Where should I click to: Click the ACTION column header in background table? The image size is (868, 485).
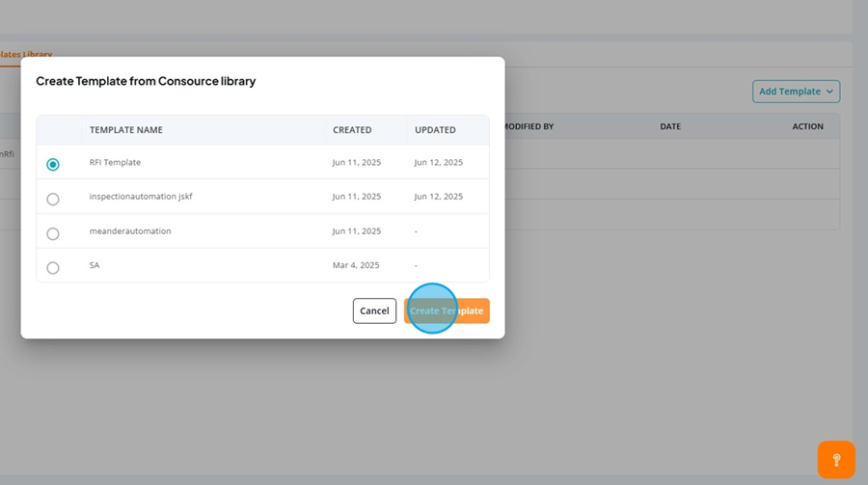tap(807, 126)
